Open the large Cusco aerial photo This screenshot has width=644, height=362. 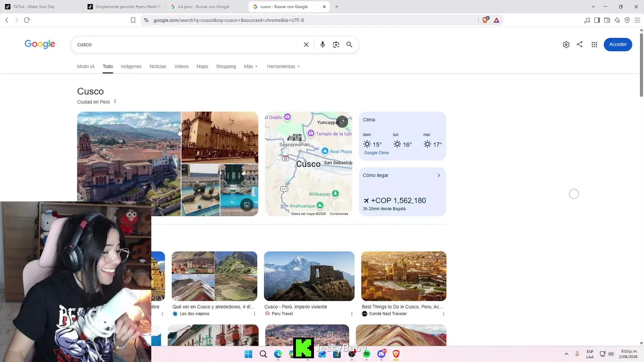pos(129,164)
